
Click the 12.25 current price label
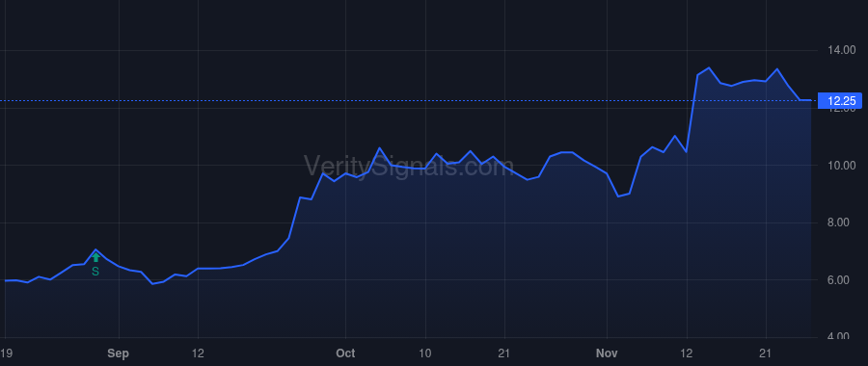tap(840, 100)
